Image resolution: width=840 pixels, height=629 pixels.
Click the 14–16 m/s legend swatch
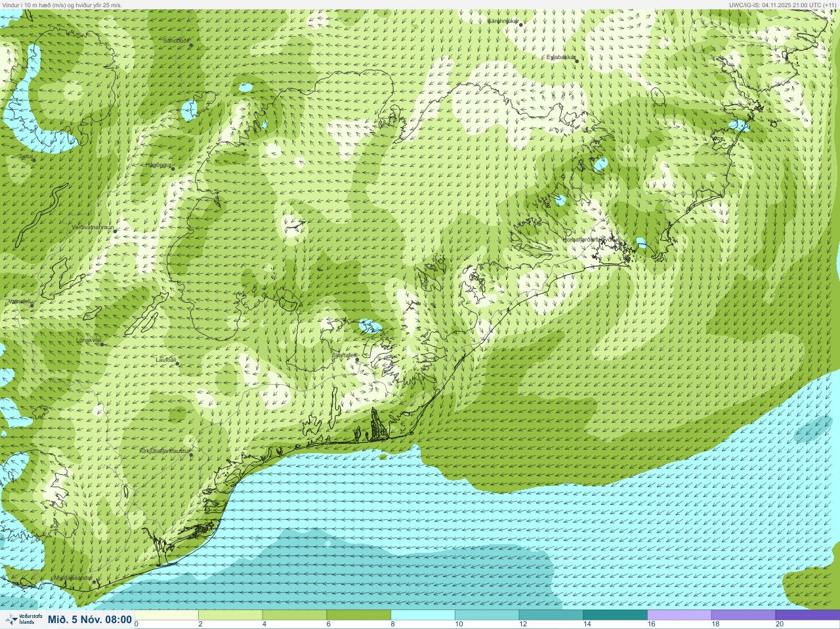point(616,615)
